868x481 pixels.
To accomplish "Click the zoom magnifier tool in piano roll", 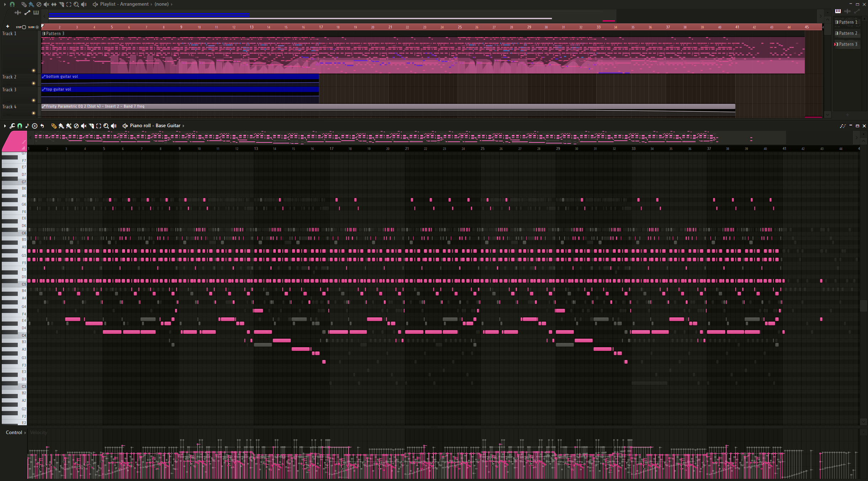I will (106, 126).
